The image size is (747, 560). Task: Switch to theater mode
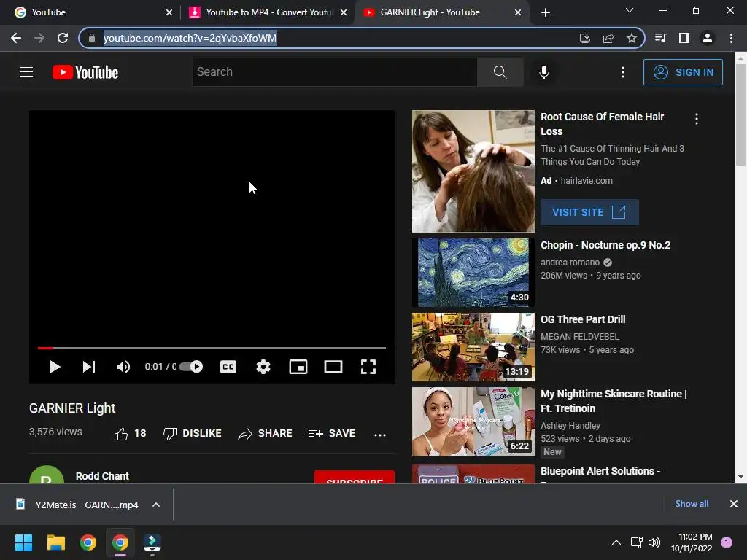[333, 367]
